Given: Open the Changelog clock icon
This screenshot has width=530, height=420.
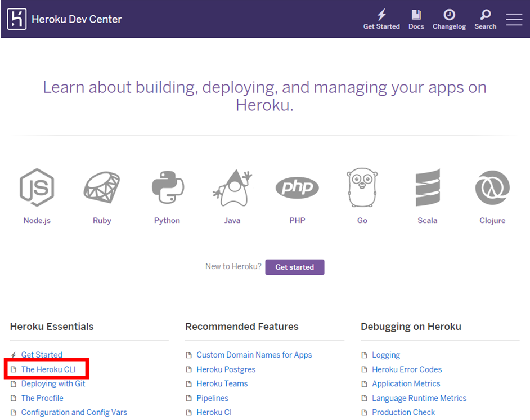Looking at the screenshot, I should [x=449, y=15].
